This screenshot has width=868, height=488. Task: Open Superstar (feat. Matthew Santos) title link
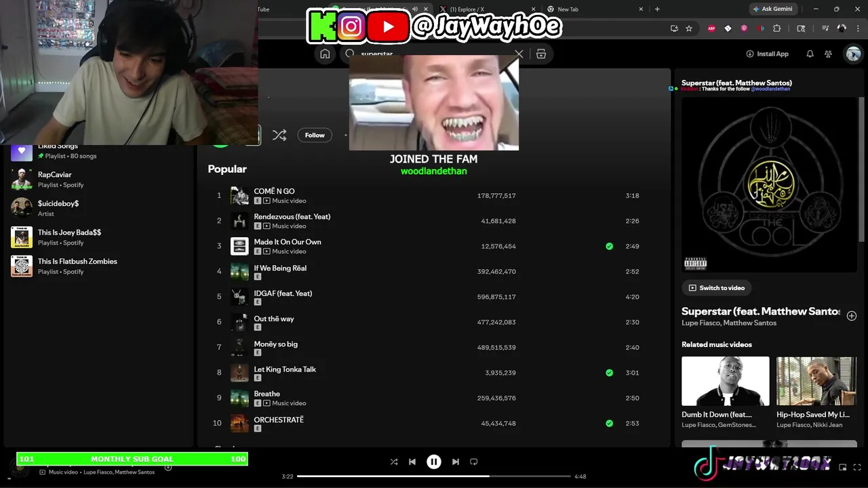click(x=761, y=311)
